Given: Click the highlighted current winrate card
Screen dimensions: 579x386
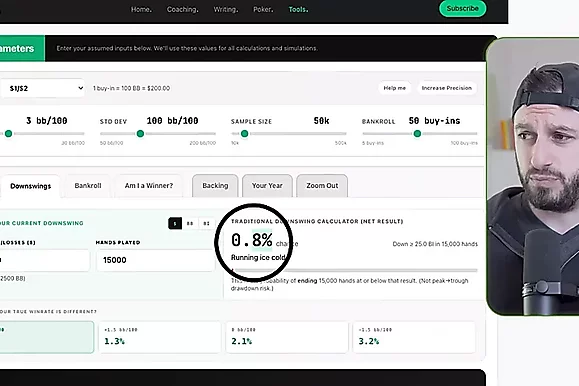Looking at the screenshot, I should click(47, 337).
